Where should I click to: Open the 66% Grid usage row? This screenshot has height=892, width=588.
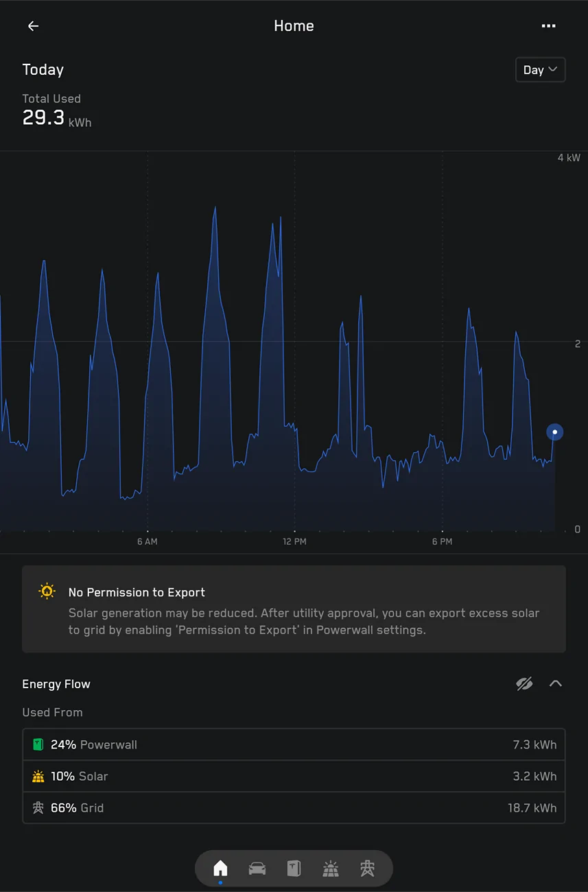click(x=294, y=808)
